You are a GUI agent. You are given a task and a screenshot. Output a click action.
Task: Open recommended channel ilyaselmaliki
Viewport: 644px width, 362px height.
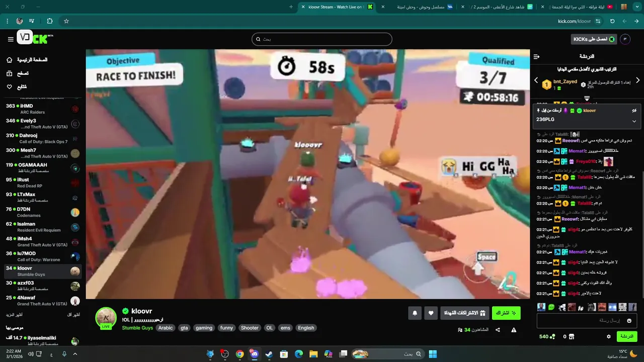[x=42, y=340]
